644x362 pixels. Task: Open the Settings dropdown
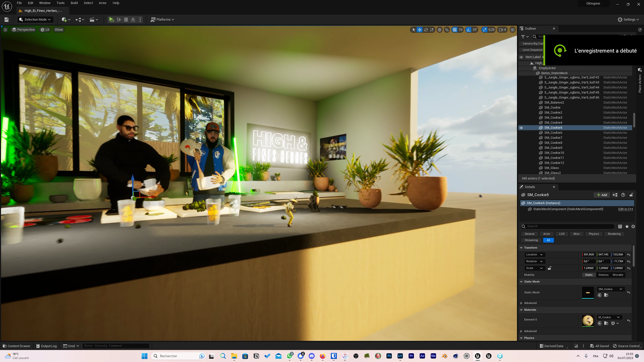tap(628, 19)
